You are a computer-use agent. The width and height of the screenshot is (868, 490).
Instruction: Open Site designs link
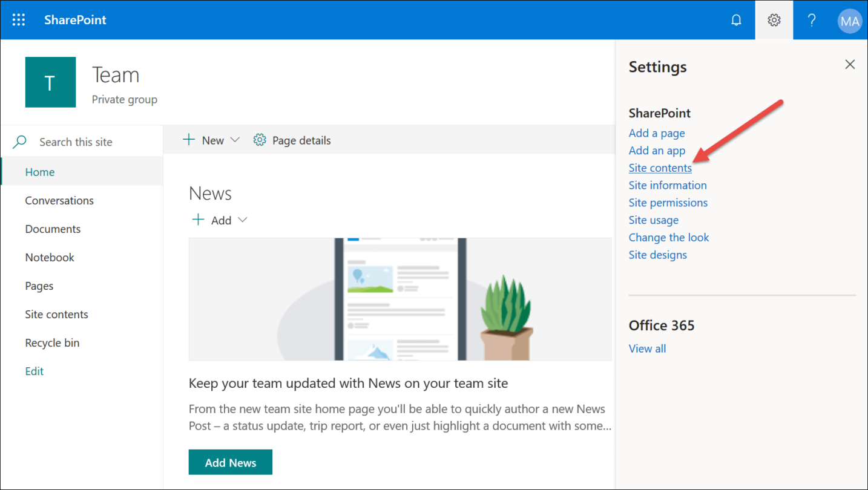point(658,255)
